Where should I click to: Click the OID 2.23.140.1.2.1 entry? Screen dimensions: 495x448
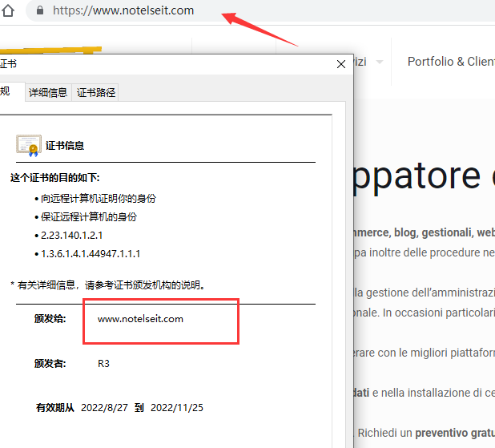(71, 236)
